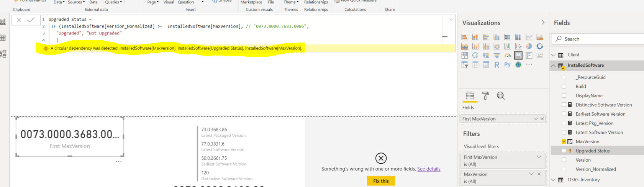Select the Table visualization
This screenshot has width=644, height=187.
(x=475, y=65)
